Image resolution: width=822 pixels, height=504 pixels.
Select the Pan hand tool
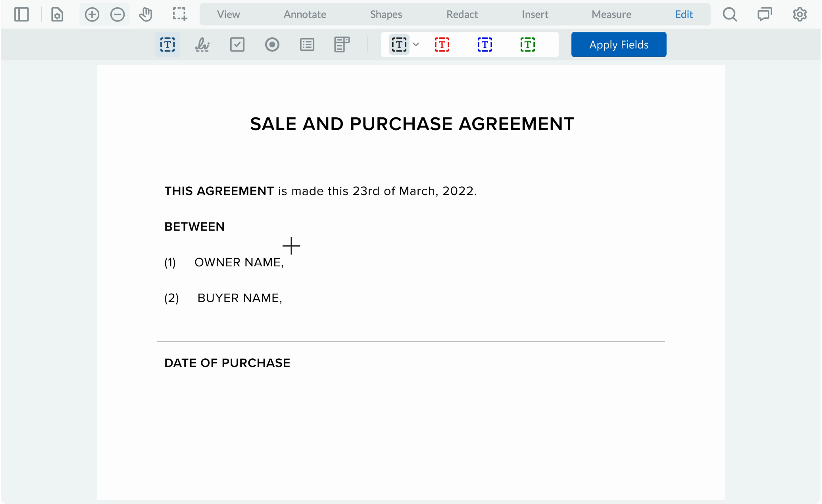pos(146,14)
